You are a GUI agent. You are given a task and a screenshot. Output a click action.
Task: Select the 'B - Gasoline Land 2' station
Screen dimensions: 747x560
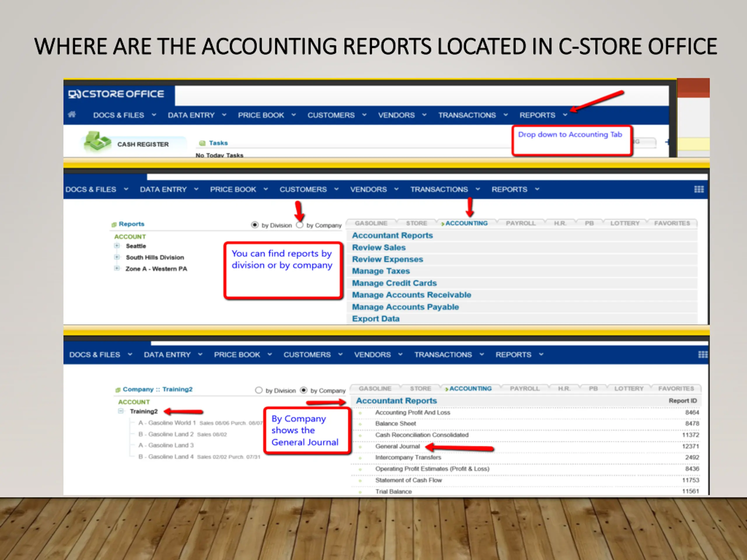(166, 434)
